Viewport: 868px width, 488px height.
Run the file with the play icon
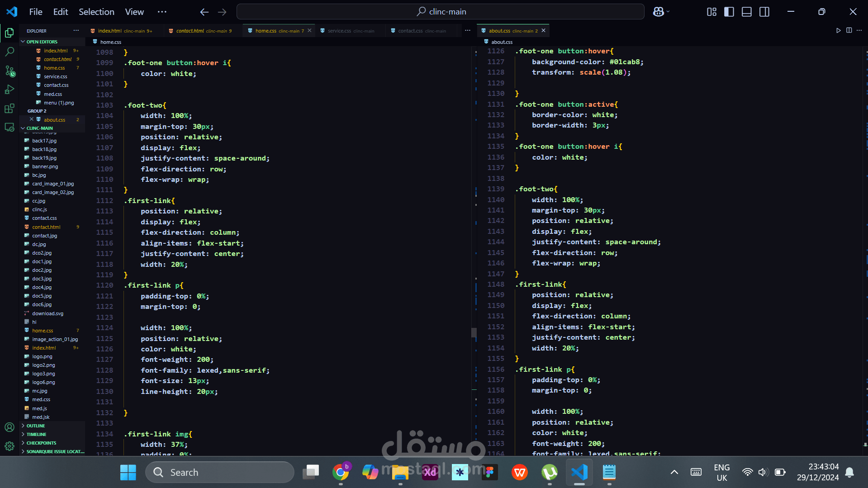tap(838, 30)
